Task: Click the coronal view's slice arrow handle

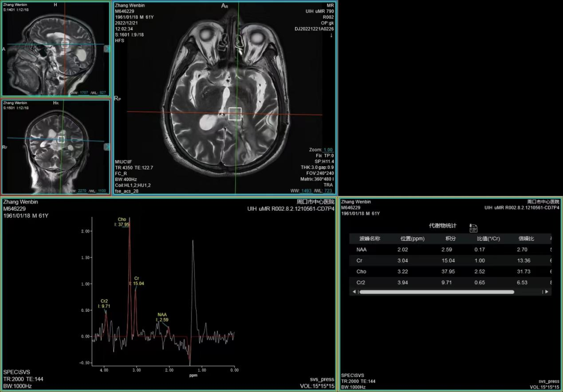Action: coord(107,147)
